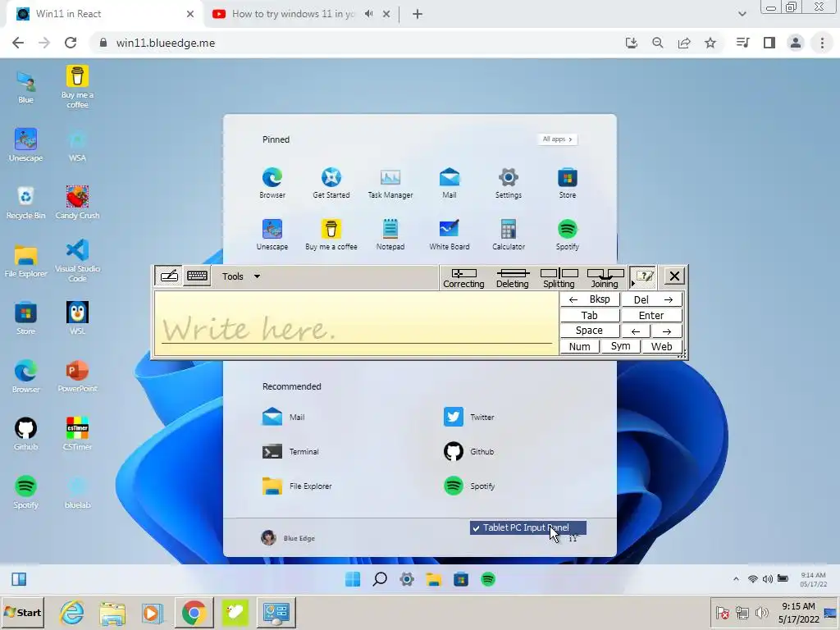Viewport: 840px width, 630px height.
Task: Launch Get Started from Pinned apps
Action: tap(331, 183)
